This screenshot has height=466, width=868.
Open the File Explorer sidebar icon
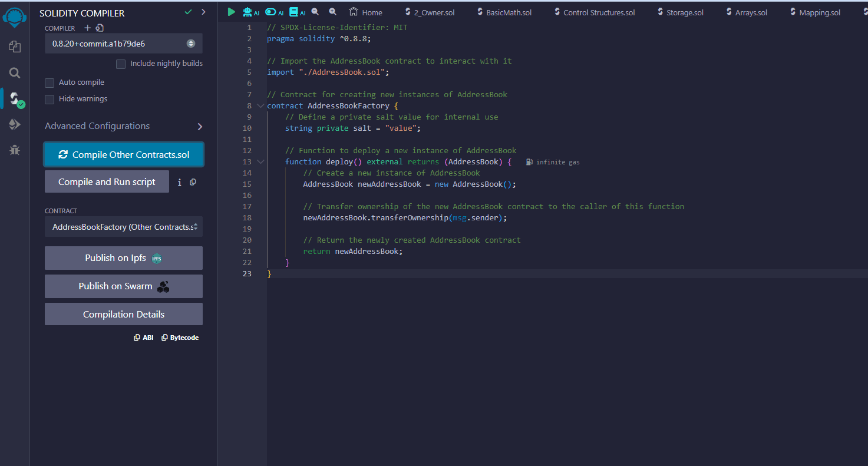pyautogui.click(x=15, y=47)
